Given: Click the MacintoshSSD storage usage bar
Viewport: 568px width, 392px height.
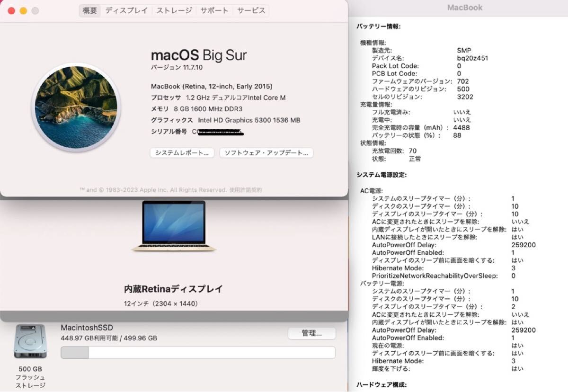Looking at the screenshot, I should point(198,353).
